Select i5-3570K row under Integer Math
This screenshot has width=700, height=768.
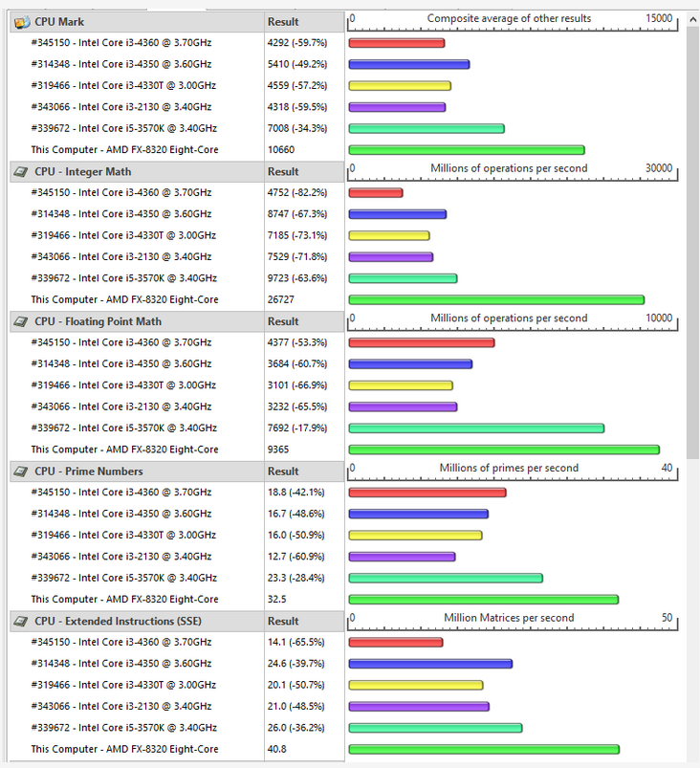[x=177, y=278]
